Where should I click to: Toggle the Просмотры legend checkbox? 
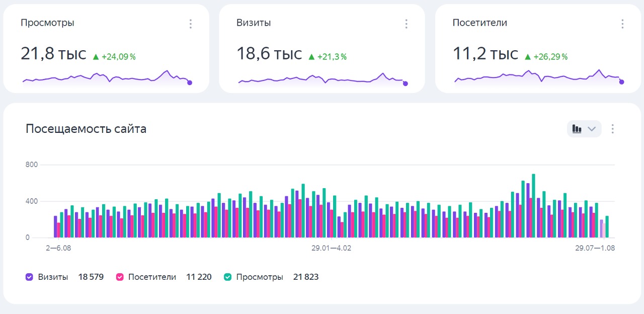click(228, 277)
